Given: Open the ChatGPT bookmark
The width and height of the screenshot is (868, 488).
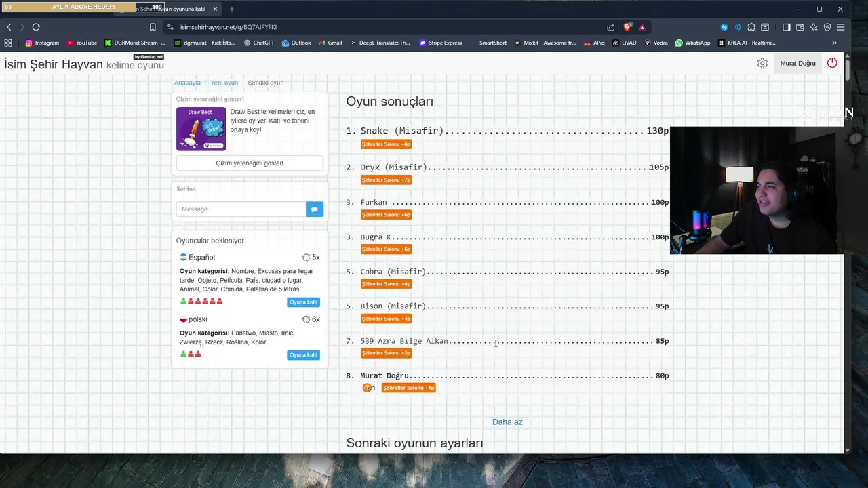Looking at the screenshot, I should point(258,43).
